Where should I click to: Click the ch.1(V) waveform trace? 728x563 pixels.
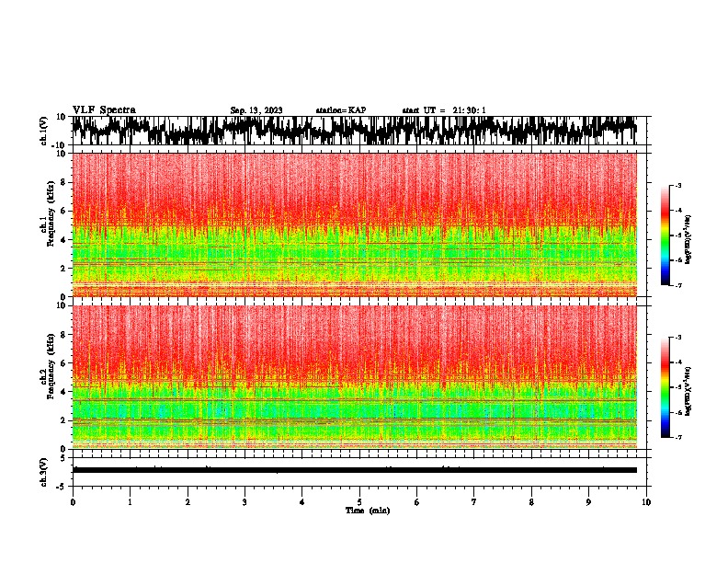[x=354, y=131]
